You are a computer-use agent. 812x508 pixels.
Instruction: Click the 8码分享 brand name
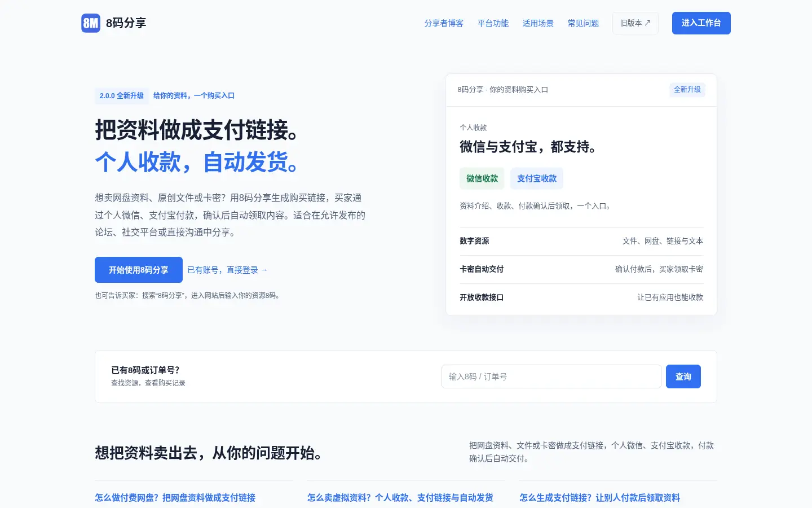(x=126, y=23)
